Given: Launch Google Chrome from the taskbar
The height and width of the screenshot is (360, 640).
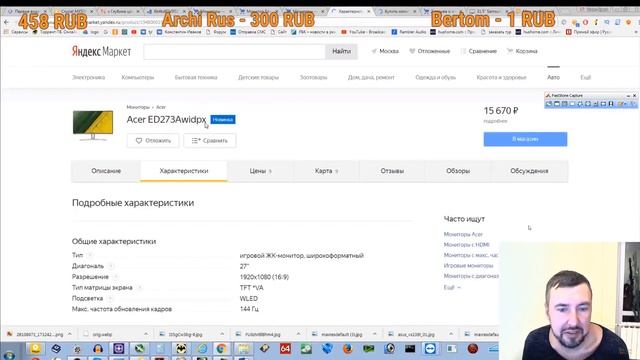Looking at the screenshot, I should click(x=222, y=349).
